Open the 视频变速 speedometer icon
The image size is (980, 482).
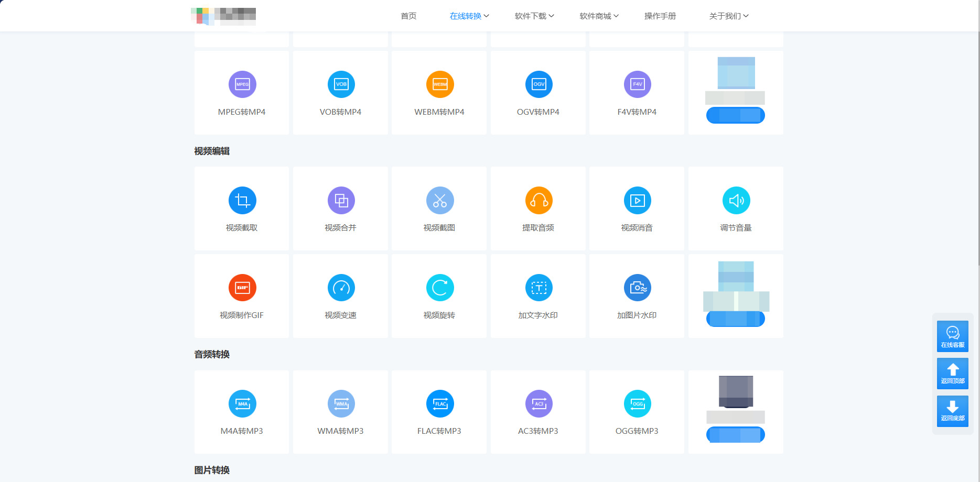[x=341, y=288]
